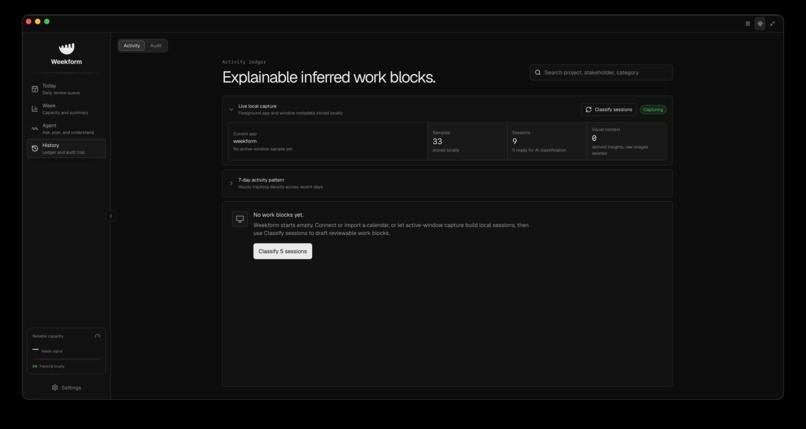Screen dimensions: 806x429
Task: Click the monitor icon beside No work blocks yet
Action: pos(240,219)
